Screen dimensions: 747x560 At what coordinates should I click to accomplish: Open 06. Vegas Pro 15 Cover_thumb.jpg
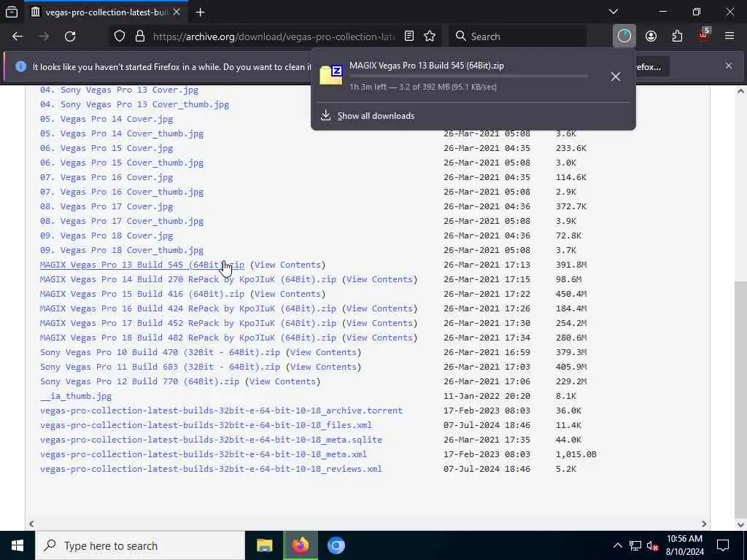[122, 163]
